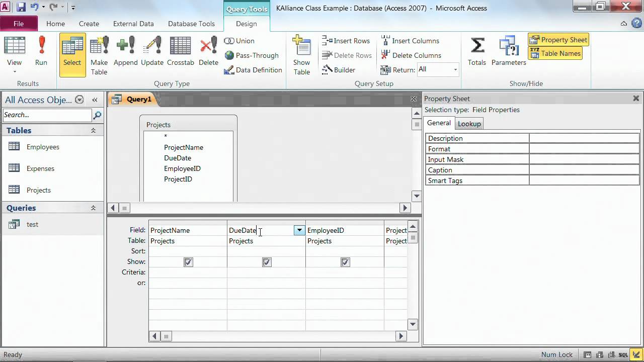Open the Expenses table
This screenshot has width=644, height=362.
click(40, 168)
